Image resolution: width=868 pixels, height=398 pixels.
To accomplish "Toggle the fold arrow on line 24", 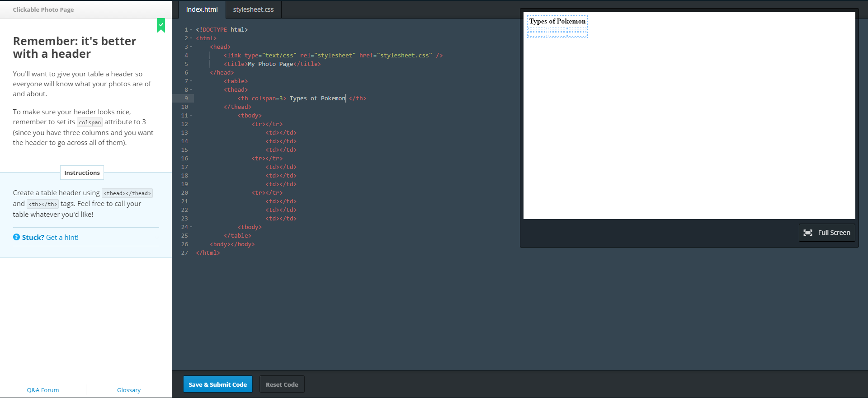I will [191, 227].
